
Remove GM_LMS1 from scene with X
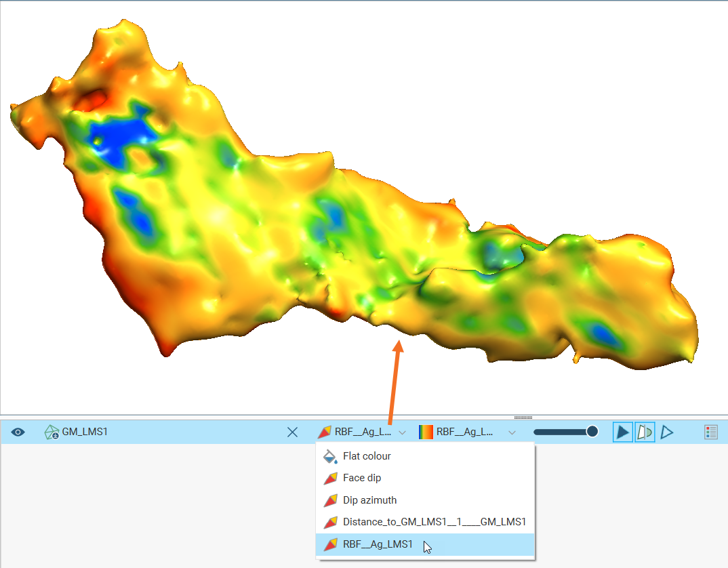tap(292, 432)
